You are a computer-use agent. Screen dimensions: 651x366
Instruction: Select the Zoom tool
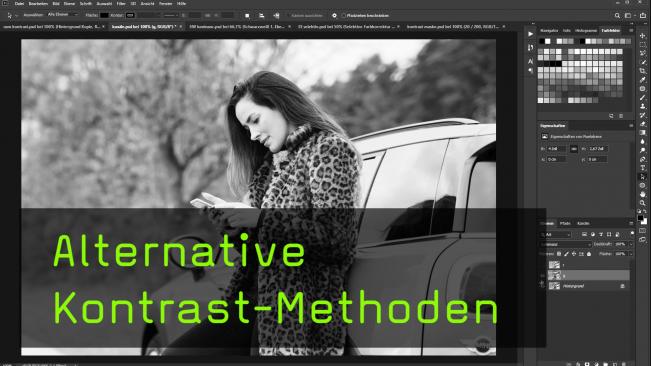point(643,203)
